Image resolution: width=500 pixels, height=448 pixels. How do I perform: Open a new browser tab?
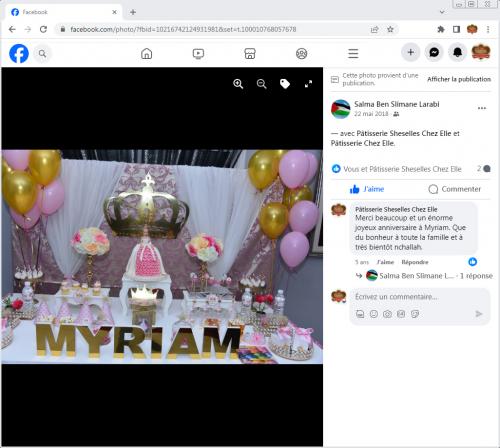133,12
